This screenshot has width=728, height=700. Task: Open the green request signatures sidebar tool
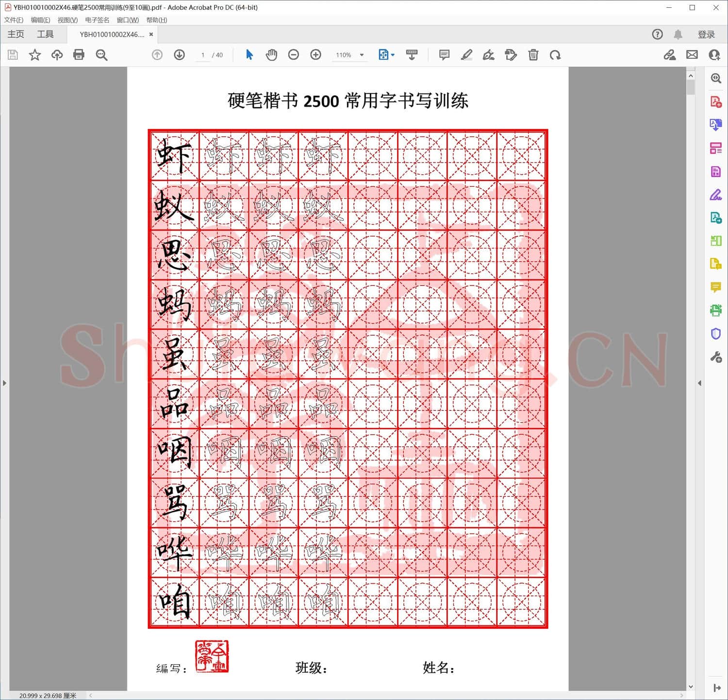pyautogui.click(x=716, y=218)
